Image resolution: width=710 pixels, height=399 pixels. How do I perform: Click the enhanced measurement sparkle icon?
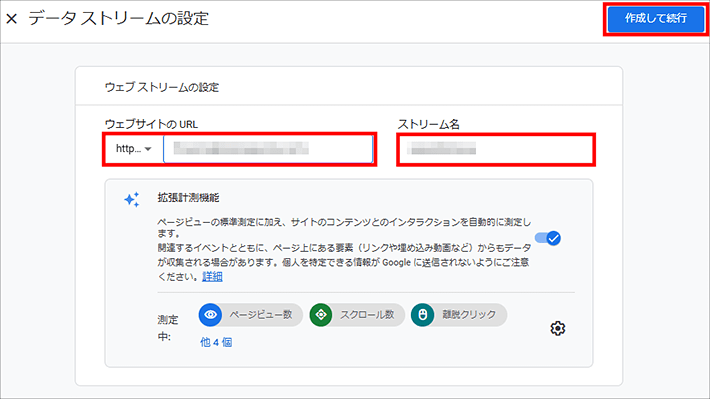132,199
